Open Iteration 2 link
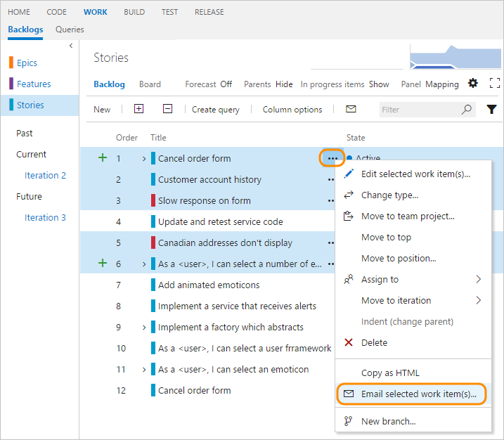Screen dimensions: 504x440 click(x=45, y=176)
